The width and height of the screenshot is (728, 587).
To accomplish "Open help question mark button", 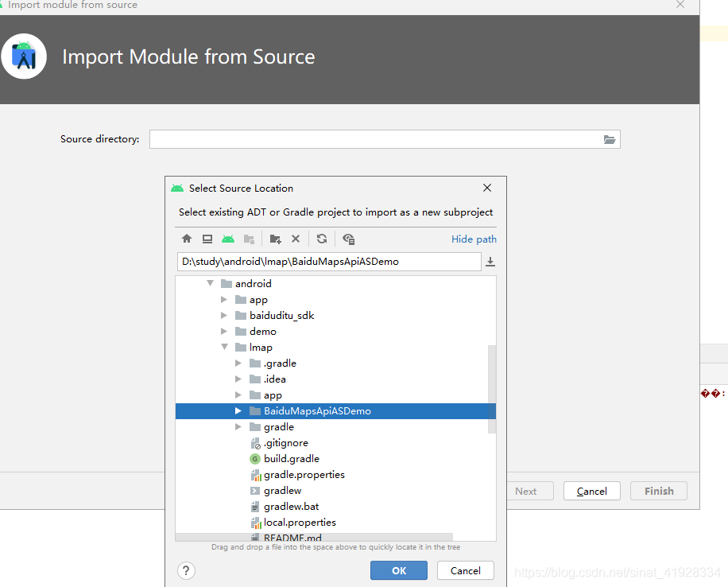I will 186,570.
